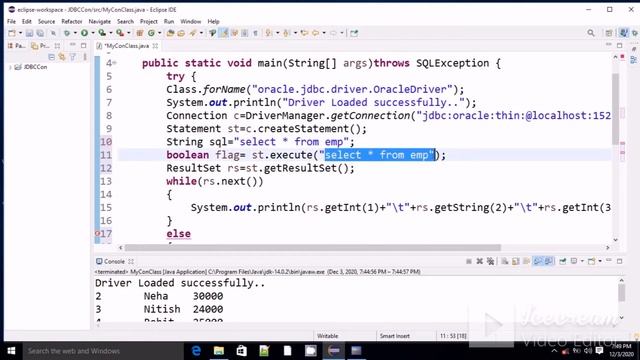This screenshot has width=640, height=360.
Task: Switch to the Package Explorer tab
Action: [x=16, y=46]
